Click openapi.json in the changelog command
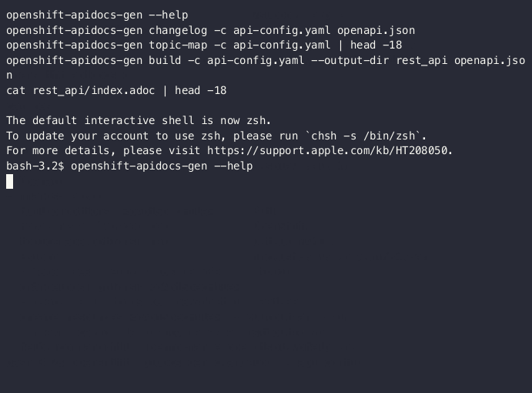 [x=376, y=31]
